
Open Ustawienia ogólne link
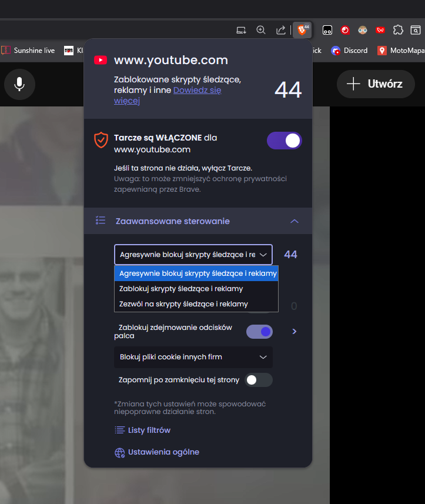[157, 452]
